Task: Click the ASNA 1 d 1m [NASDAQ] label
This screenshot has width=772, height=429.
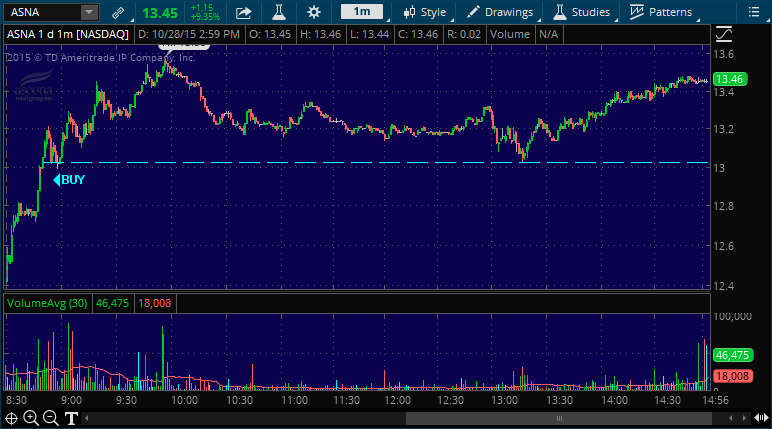Action: 68,34
